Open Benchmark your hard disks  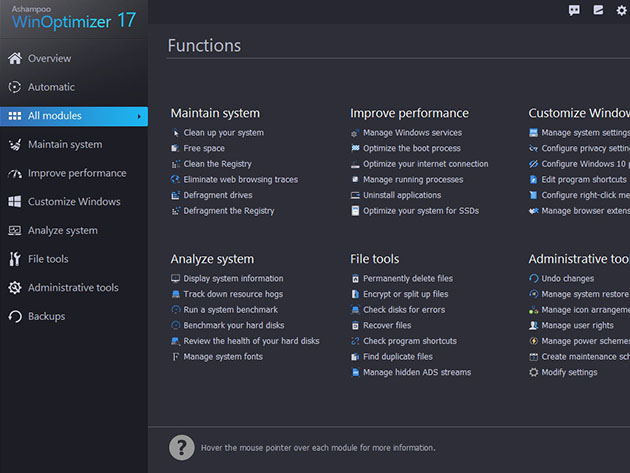[x=234, y=326]
